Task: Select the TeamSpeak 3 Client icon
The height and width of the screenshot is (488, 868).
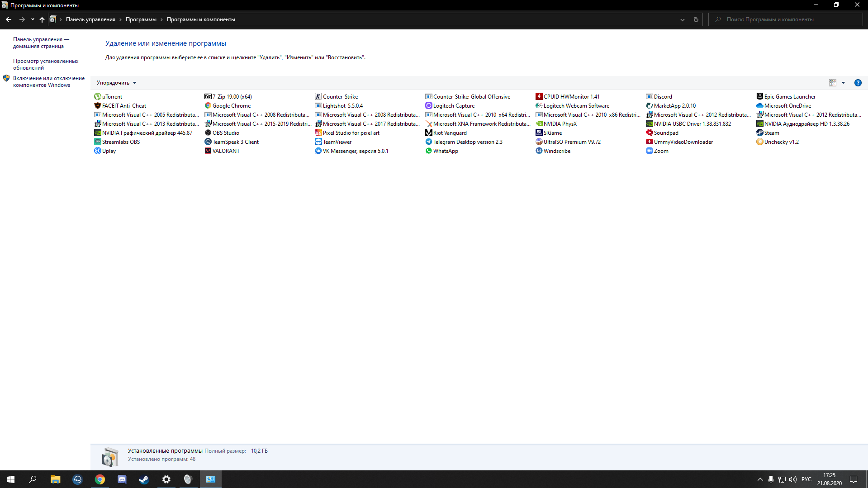Action: tap(208, 142)
